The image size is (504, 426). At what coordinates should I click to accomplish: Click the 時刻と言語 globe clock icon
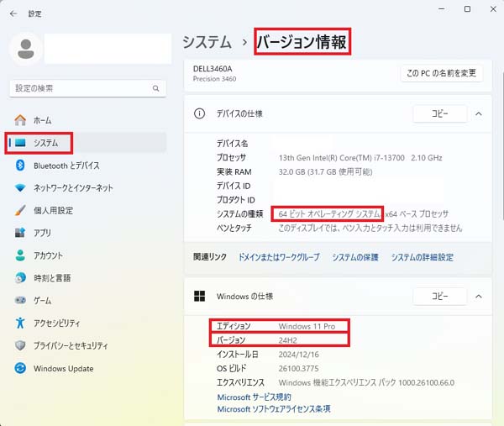(20, 277)
